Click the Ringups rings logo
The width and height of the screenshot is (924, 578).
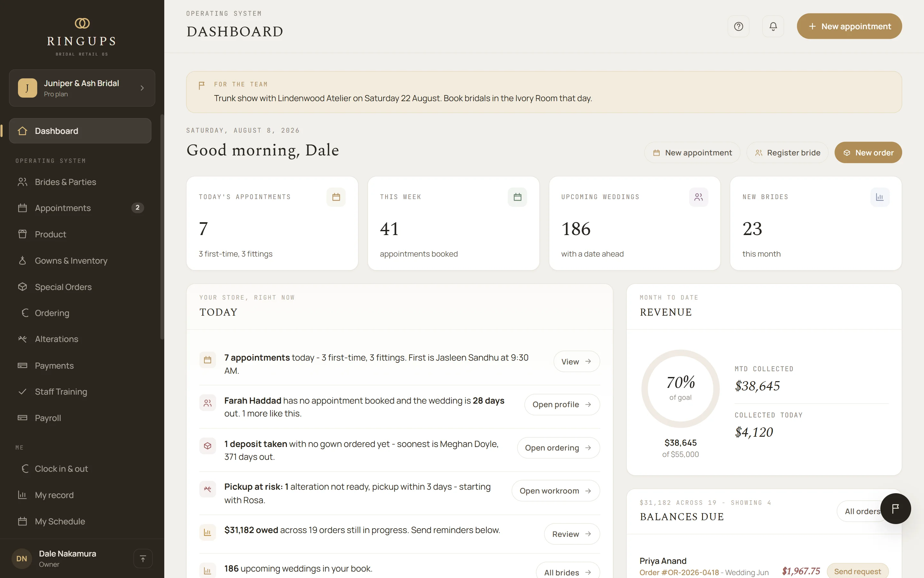click(82, 23)
